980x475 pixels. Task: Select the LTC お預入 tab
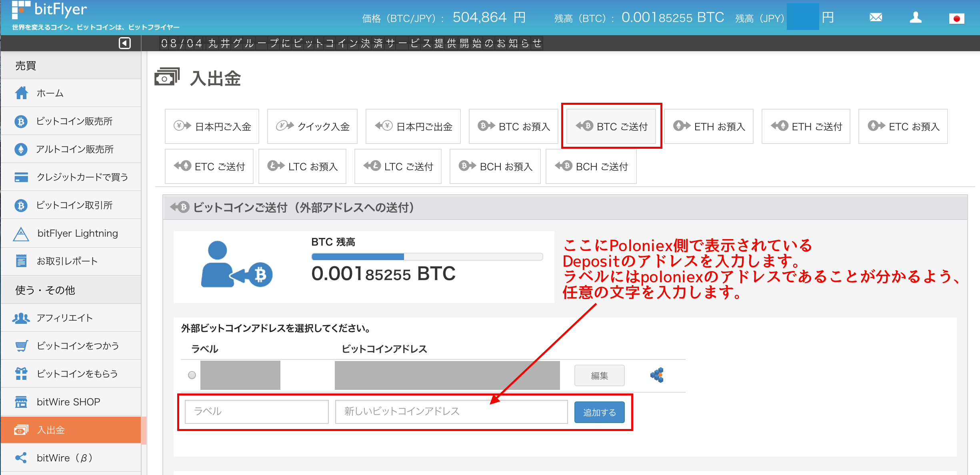302,166
